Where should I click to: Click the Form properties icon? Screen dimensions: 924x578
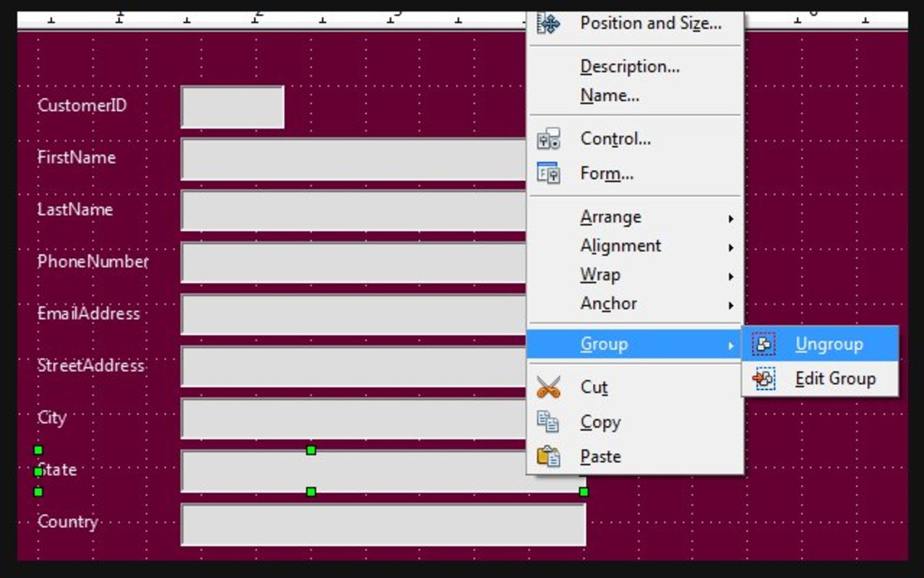548,173
